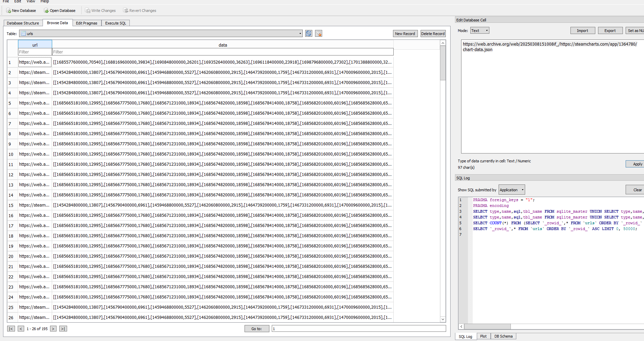Viewport: 644px width, 341px height.
Task: Click the Go to record number input field
Action: tap(359, 329)
